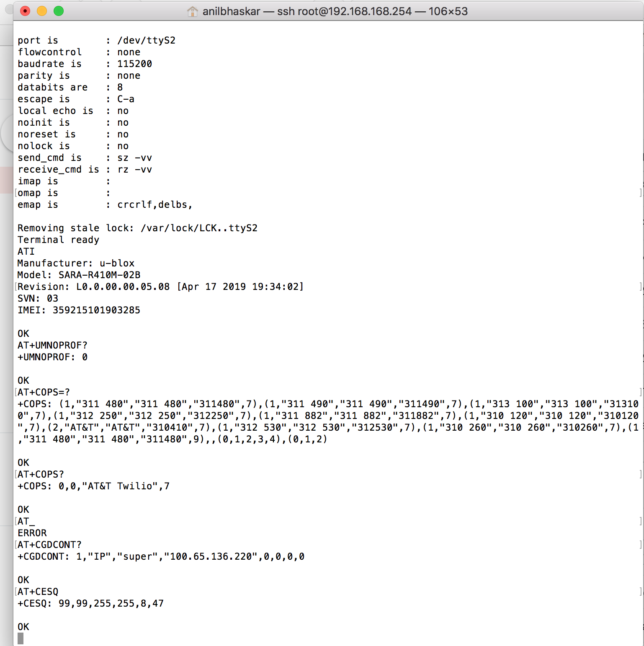Click the OK following the IMEI line

[x=23, y=333]
